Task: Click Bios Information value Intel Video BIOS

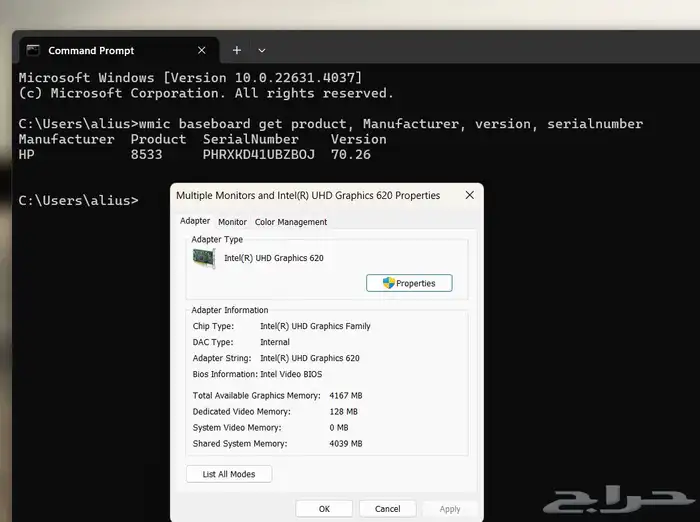Action: pyautogui.click(x=291, y=374)
